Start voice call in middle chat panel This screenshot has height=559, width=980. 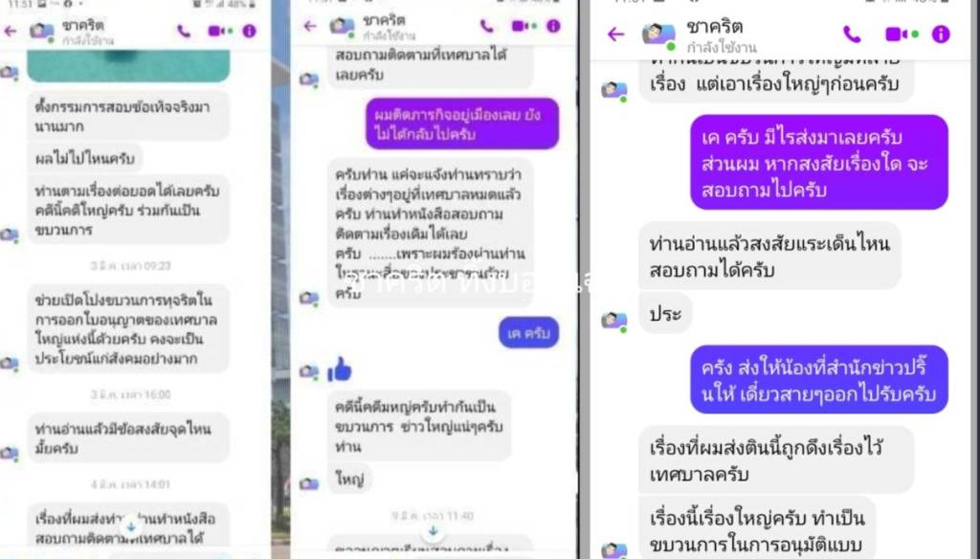[486, 26]
